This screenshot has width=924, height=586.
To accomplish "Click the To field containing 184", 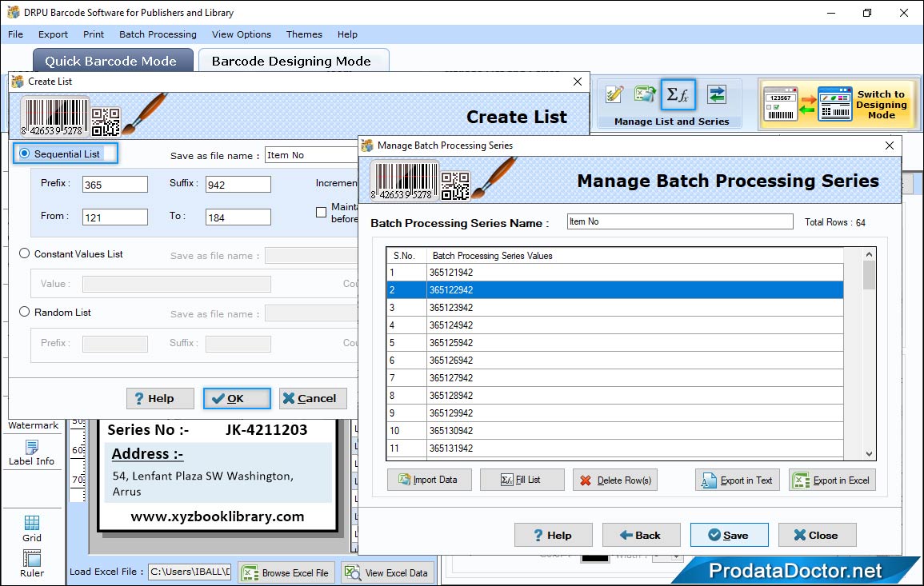I will pyautogui.click(x=238, y=217).
